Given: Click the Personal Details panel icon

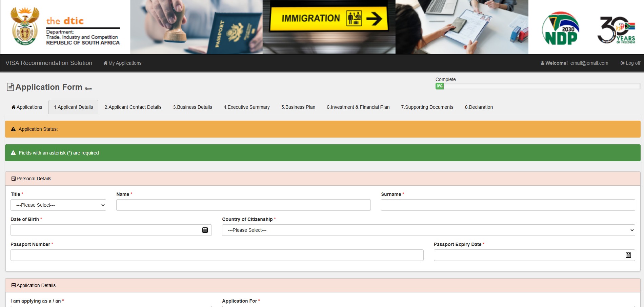Looking at the screenshot, I should point(14,179).
